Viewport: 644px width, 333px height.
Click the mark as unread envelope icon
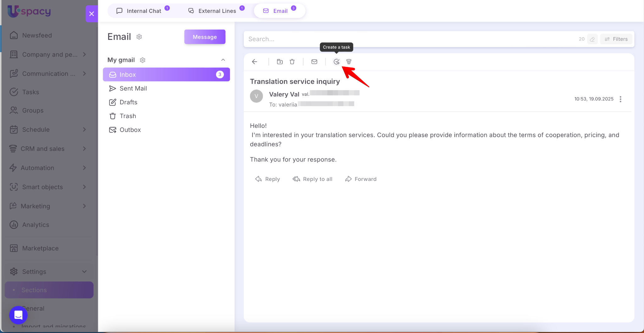tap(314, 62)
